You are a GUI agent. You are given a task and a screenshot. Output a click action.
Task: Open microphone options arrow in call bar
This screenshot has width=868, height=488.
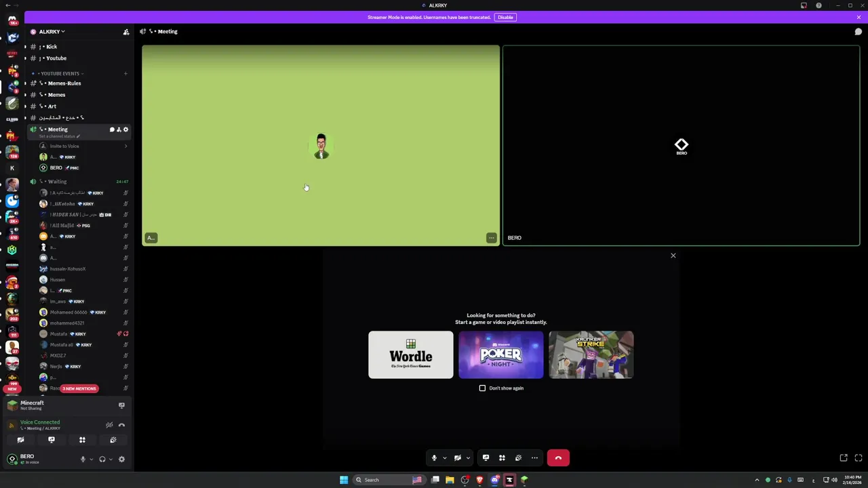[x=444, y=458]
